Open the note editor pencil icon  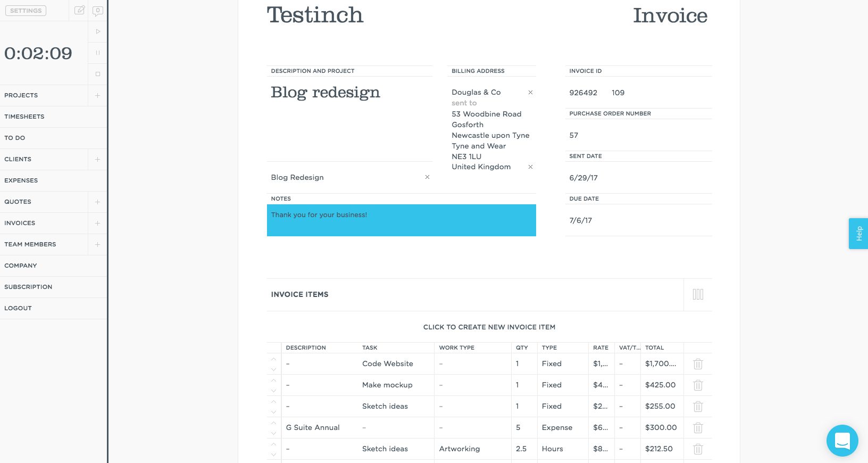point(80,10)
